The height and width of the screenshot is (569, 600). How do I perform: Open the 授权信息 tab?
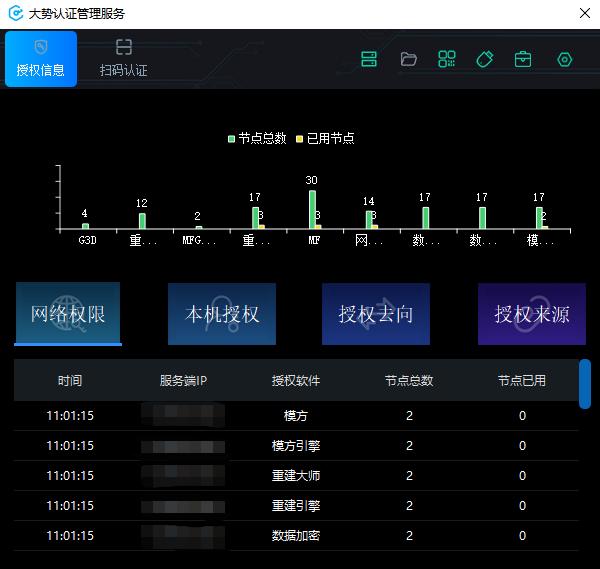click(41, 59)
